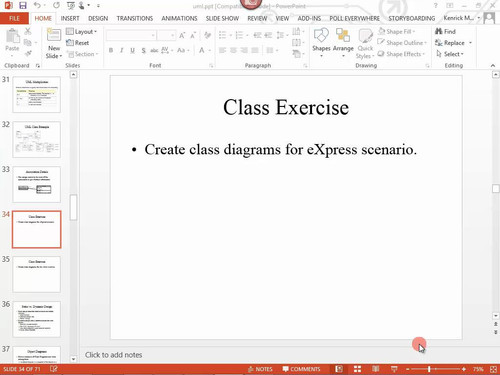Switch to Slide Sorter view
Viewport: 500px width, 375px height.
point(357,369)
